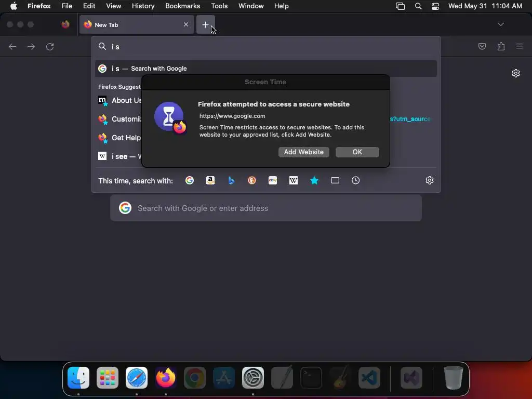Close the New Tab tab
The image size is (532, 399).
pos(185,24)
